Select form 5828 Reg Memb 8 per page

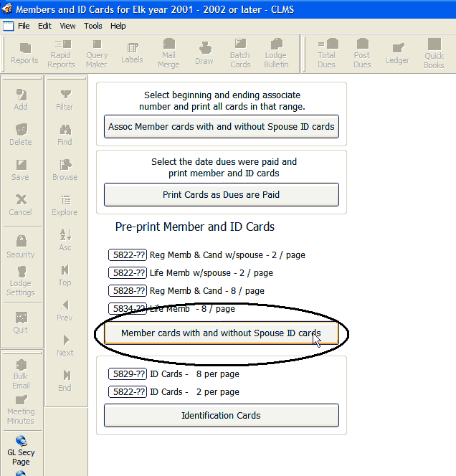pyautogui.click(x=128, y=291)
